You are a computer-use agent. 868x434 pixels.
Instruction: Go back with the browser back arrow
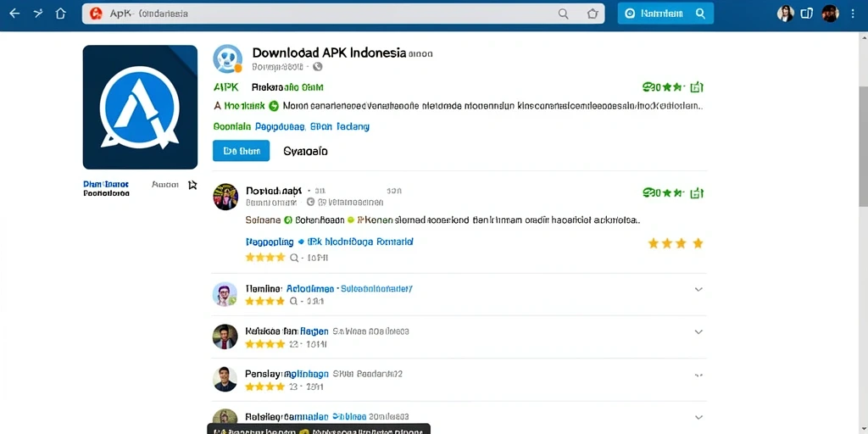pyautogui.click(x=14, y=14)
